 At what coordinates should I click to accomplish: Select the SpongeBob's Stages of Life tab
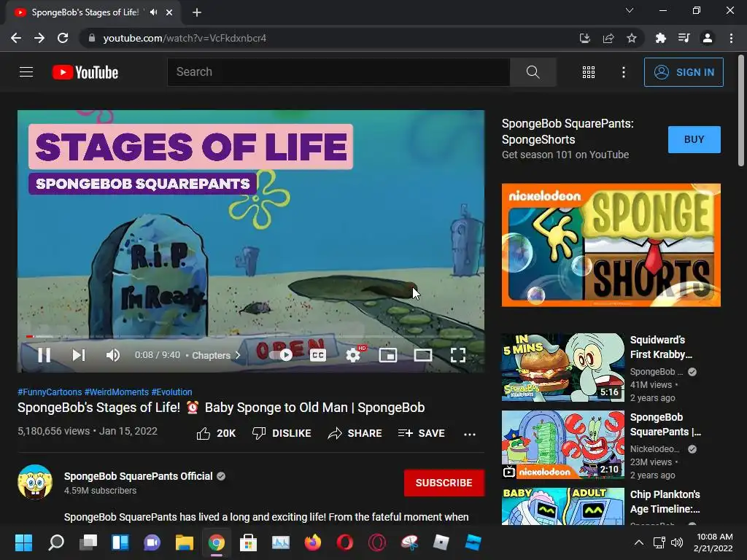[x=93, y=12]
